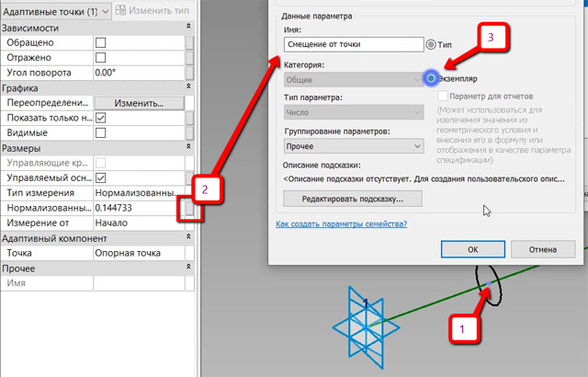
Task: Click the Имя field containing Смещение от точки
Action: point(353,43)
